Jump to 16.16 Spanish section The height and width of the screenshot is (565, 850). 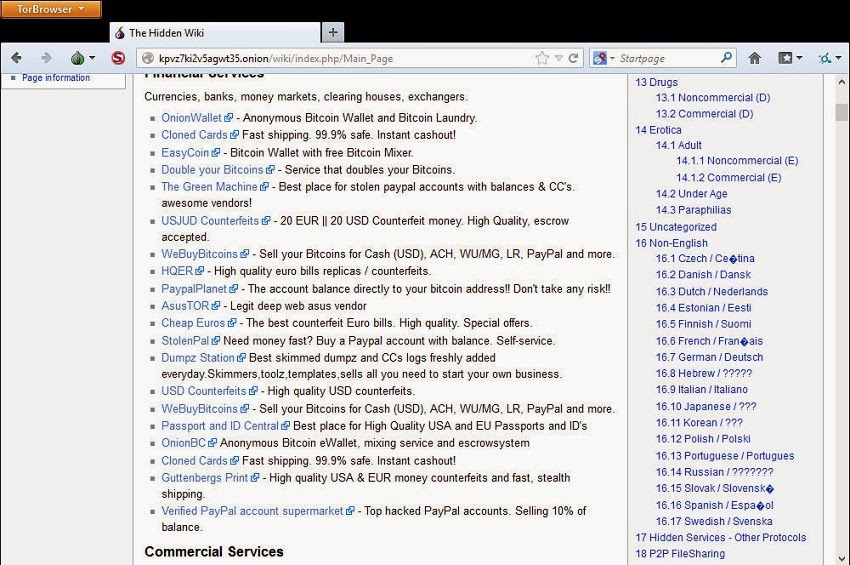[x=714, y=505]
